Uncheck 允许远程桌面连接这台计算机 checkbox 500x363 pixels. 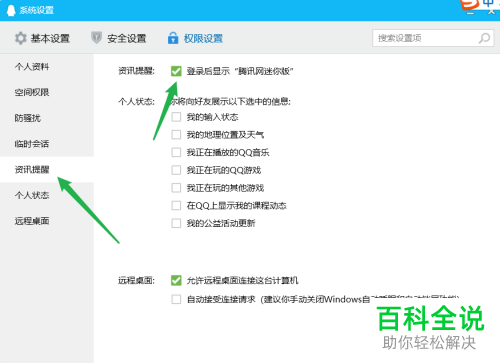(x=176, y=280)
